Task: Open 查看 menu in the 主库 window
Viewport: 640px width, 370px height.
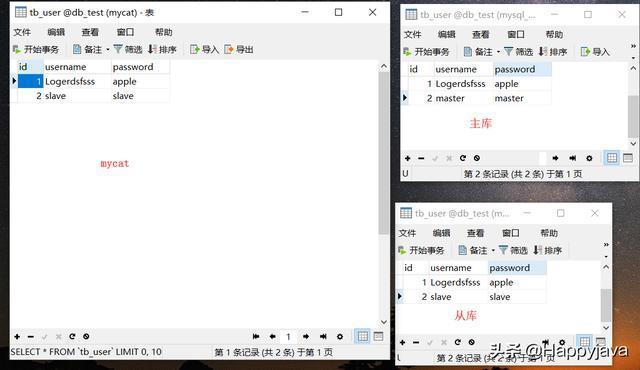Action: 481,35
